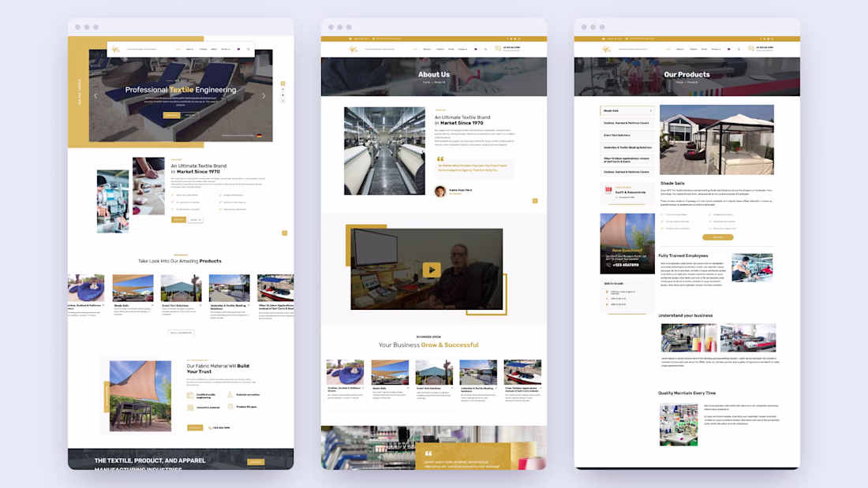Click language flag in homepage navbar
This screenshot has height=488, width=868.
click(238, 49)
